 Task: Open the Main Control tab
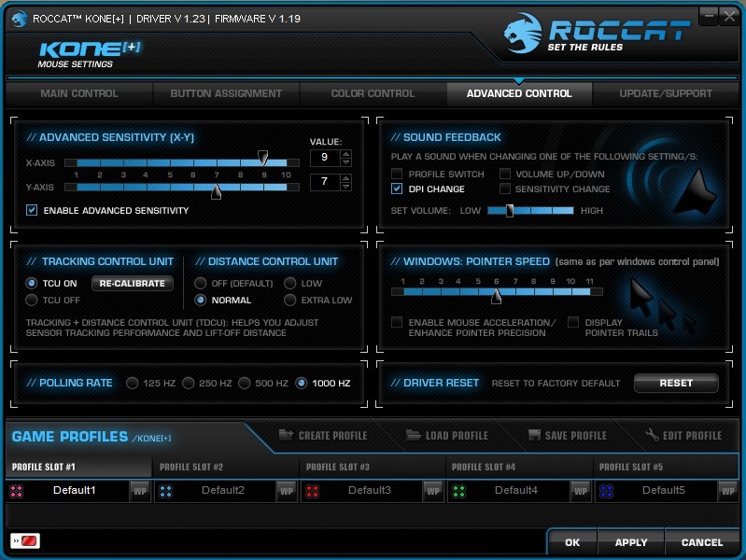click(x=79, y=93)
